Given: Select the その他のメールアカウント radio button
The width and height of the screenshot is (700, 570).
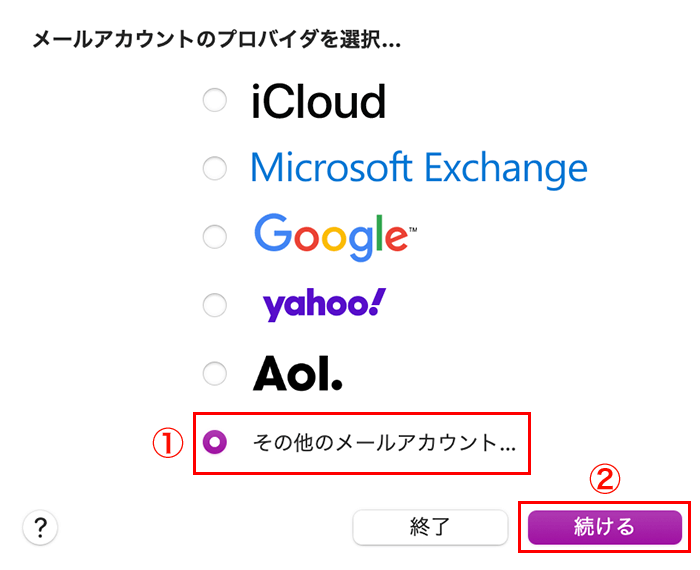Looking at the screenshot, I should 215,442.
